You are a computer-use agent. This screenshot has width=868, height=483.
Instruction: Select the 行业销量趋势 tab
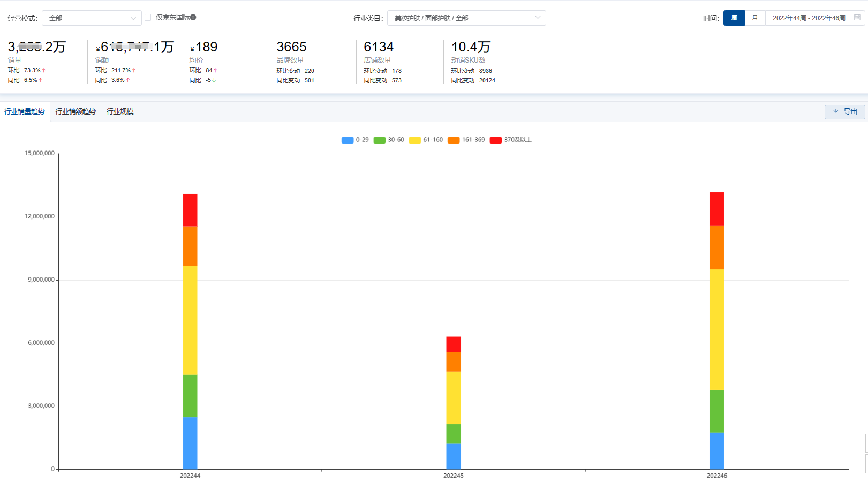[x=25, y=111]
